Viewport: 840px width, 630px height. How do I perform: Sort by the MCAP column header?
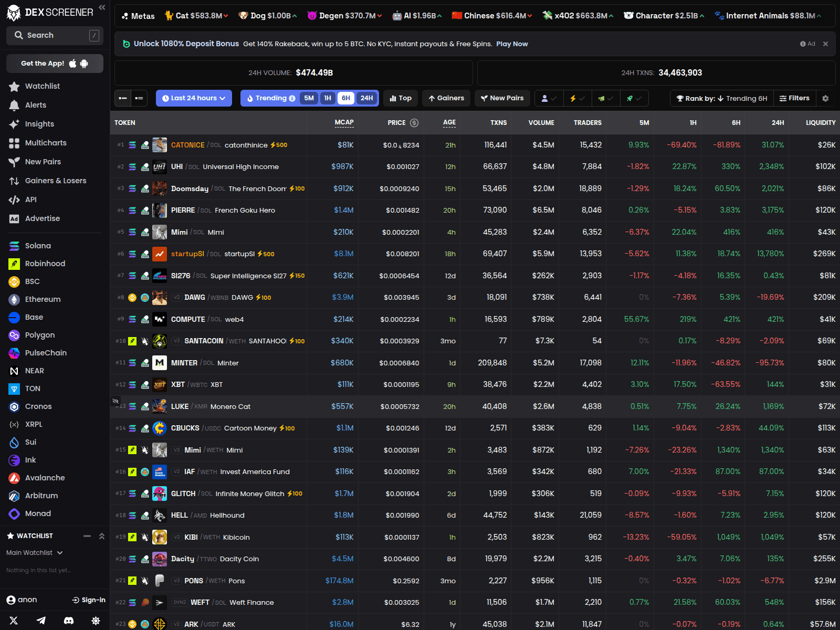click(x=344, y=122)
